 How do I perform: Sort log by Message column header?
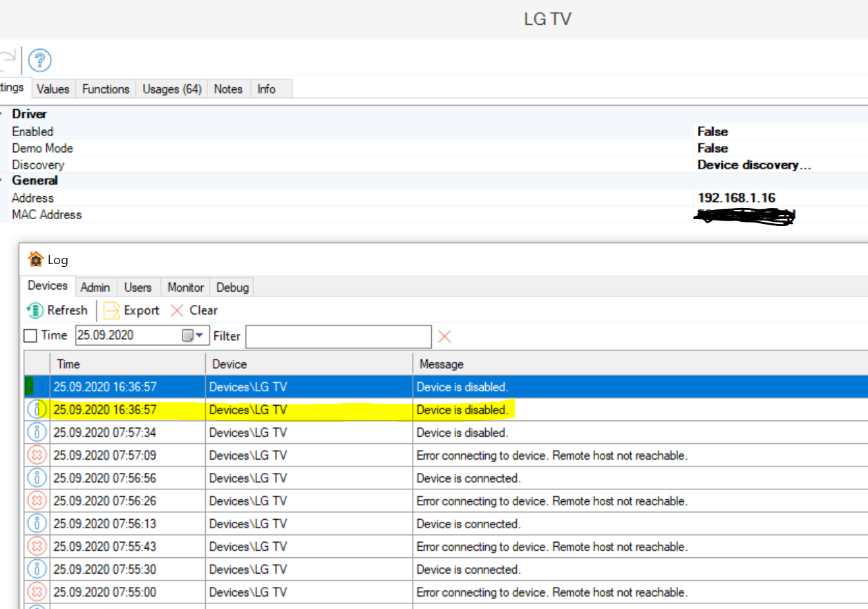(442, 364)
